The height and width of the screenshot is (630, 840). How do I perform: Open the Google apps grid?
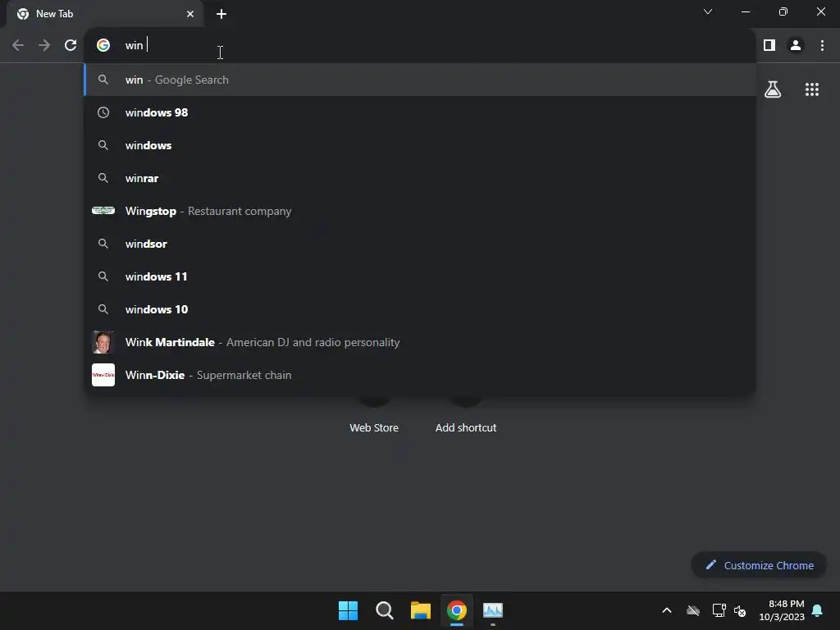click(811, 89)
